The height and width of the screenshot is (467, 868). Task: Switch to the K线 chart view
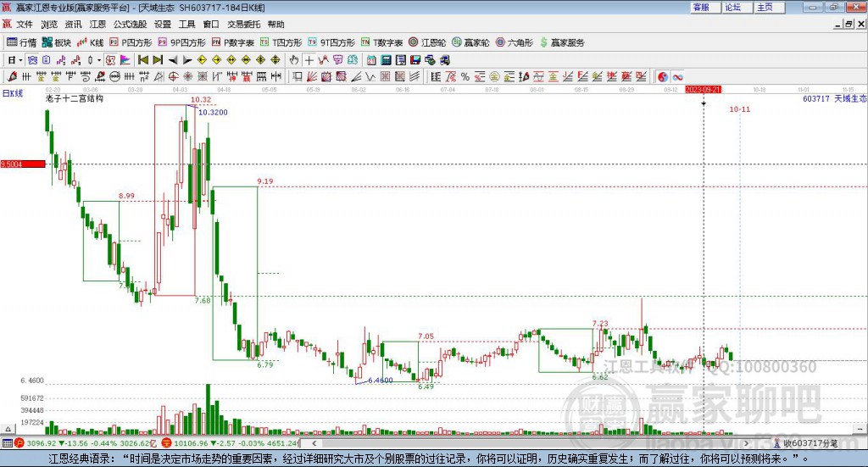pos(91,42)
